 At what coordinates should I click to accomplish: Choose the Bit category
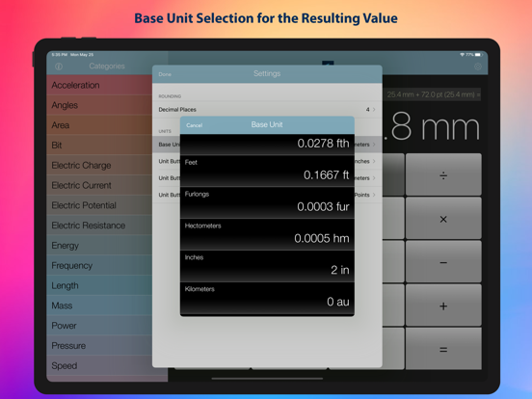click(99, 146)
